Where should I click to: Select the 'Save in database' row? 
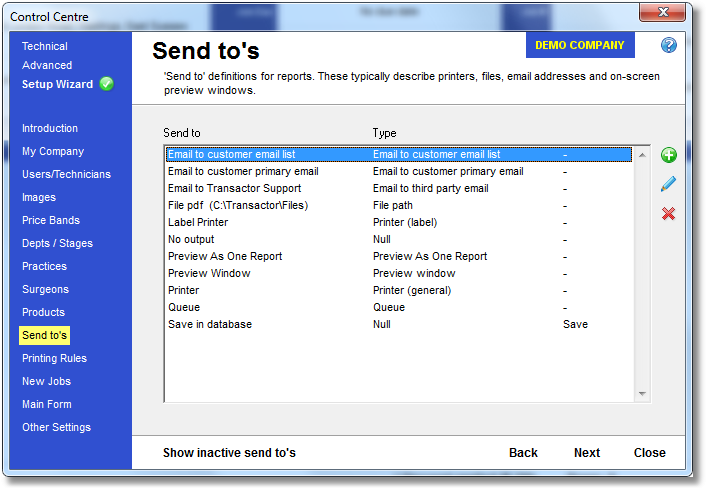pyautogui.click(x=399, y=324)
